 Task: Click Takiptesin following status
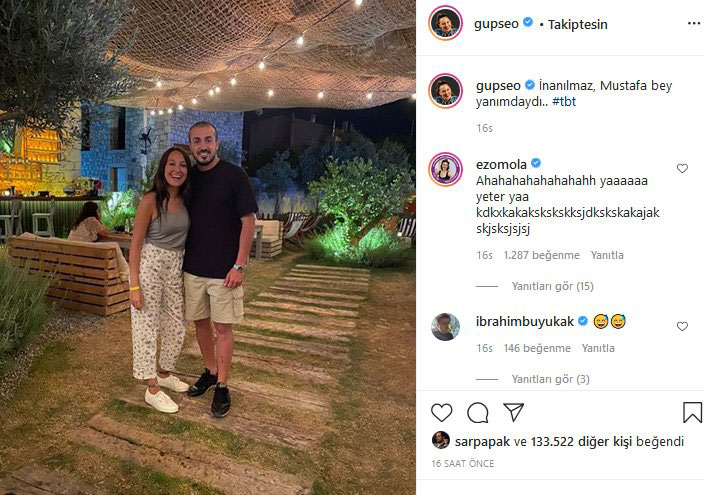click(577, 24)
